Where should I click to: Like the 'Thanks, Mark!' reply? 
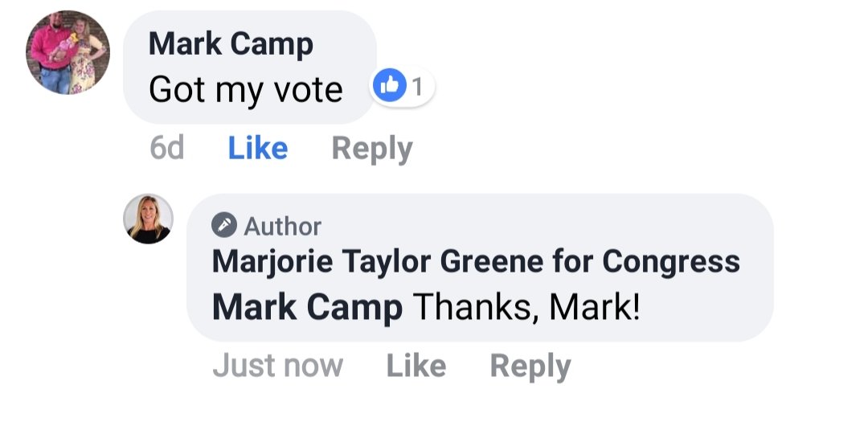416,366
